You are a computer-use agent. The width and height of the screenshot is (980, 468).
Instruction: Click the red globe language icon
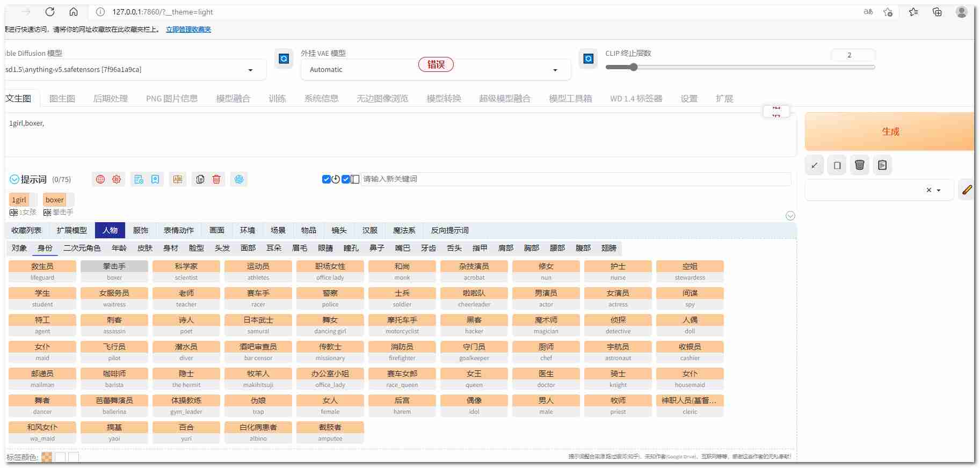(x=100, y=179)
